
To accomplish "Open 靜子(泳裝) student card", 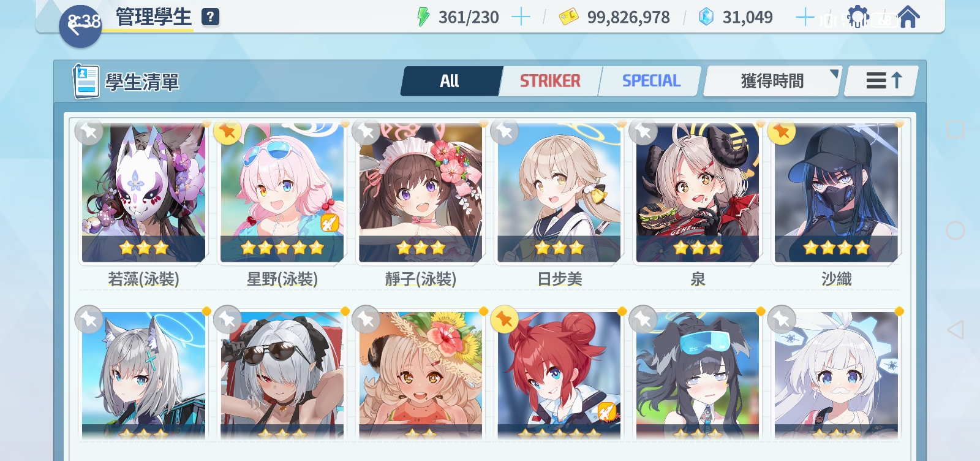I will (421, 204).
